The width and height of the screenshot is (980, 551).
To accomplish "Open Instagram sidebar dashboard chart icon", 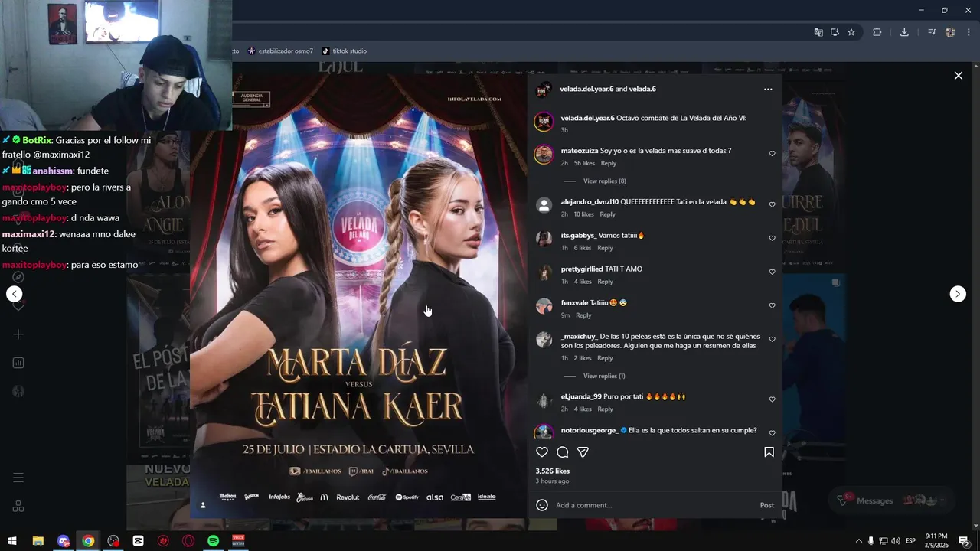I will (18, 363).
